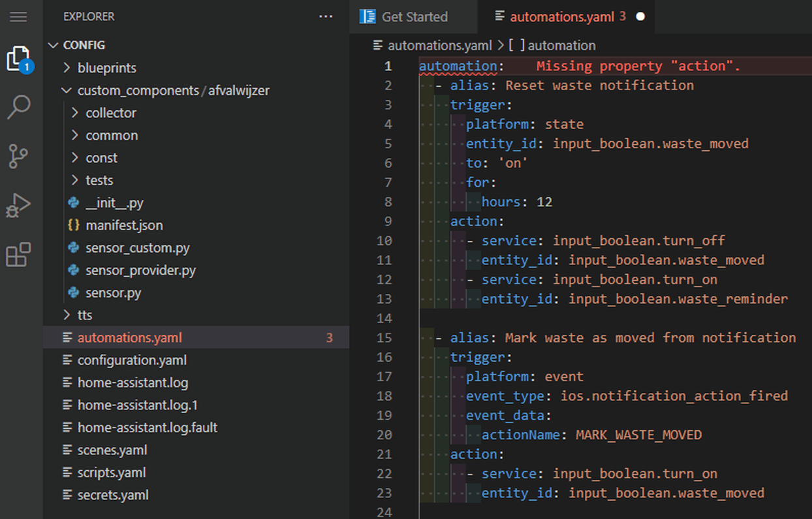
Task: Open configuration.yaml file
Action: click(196, 360)
